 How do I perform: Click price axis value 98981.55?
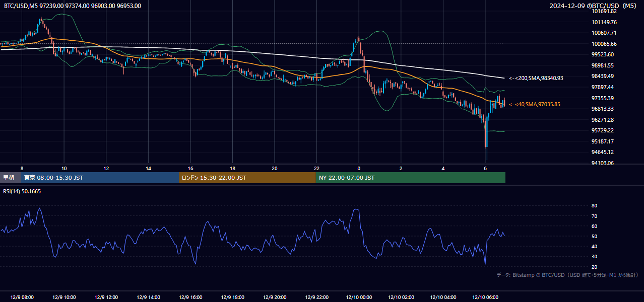pos(603,65)
